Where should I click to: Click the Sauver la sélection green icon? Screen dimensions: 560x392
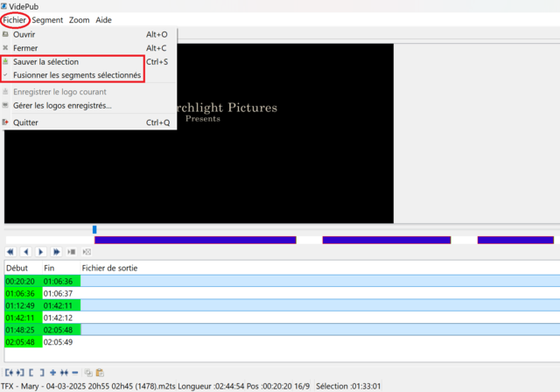(x=5, y=61)
